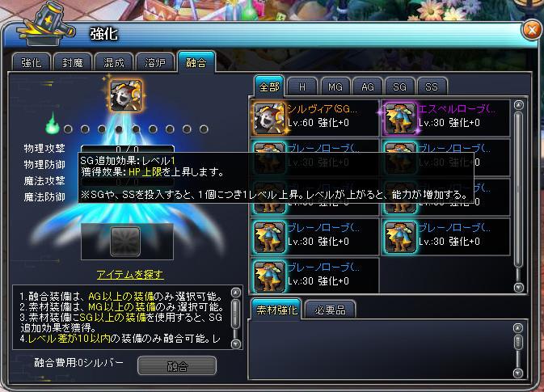544x392 pixels.
Task: Click the first SG level dot indicator
Action: click(x=68, y=129)
